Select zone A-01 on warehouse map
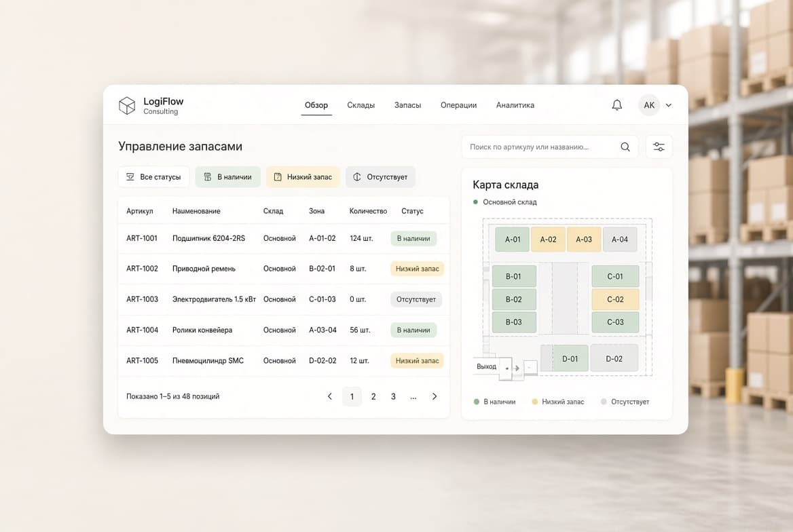 coord(513,240)
